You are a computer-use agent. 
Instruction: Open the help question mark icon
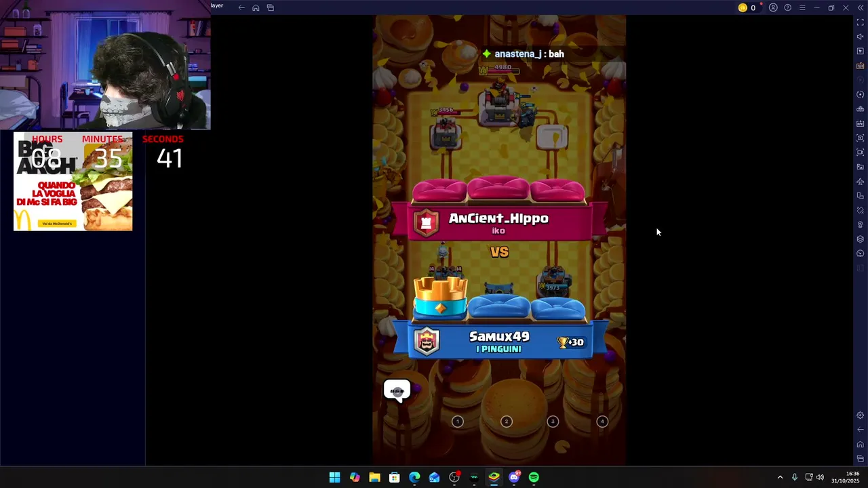(x=787, y=7)
